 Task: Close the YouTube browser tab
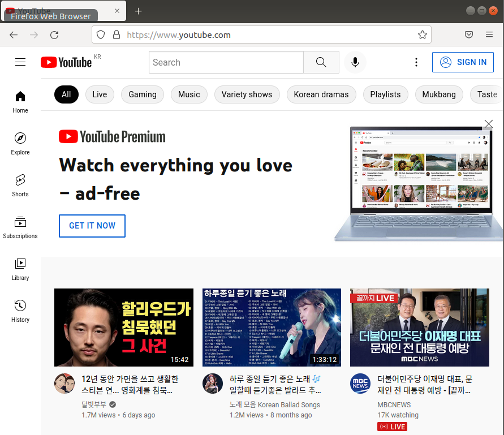click(117, 11)
